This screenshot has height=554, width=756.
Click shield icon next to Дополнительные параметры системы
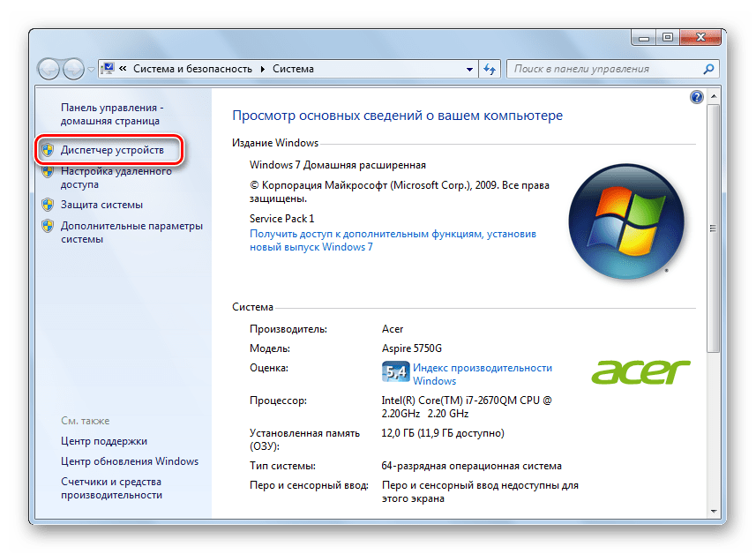pos(49,226)
